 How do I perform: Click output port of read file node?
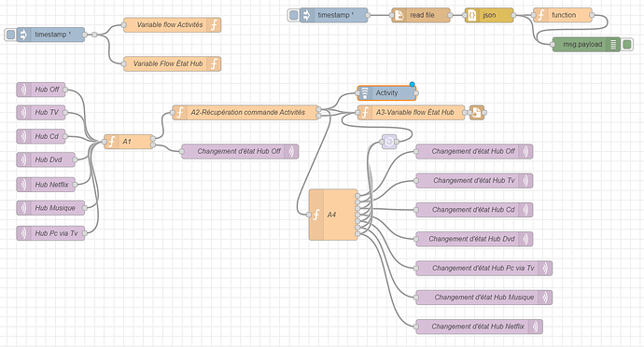(x=450, y=15)
